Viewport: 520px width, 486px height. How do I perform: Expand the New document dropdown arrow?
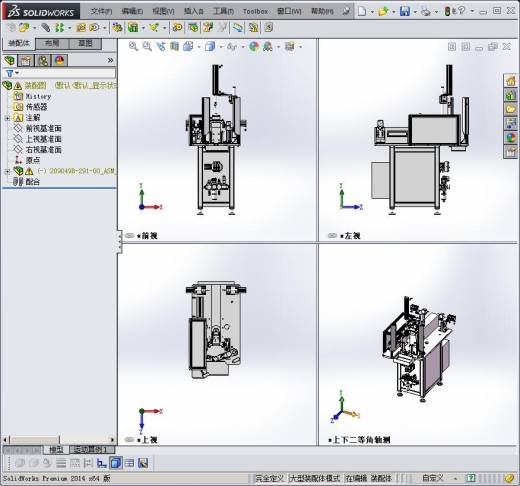point(372,12)
